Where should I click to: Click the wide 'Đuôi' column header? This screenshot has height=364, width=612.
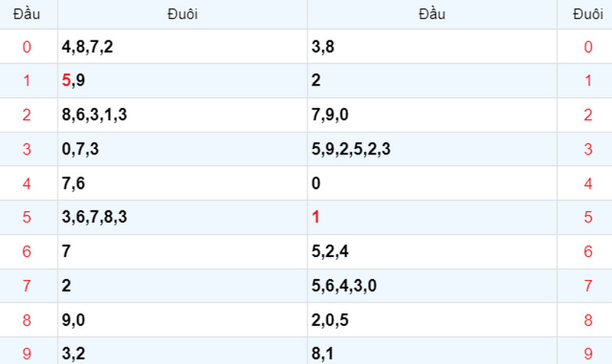pyautogui.click(x=182, y=15)
